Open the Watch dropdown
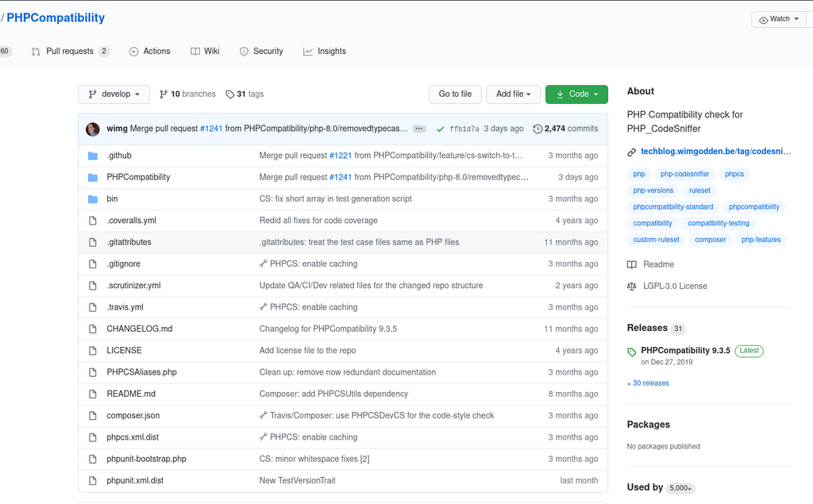Screen dimensions: 813x504 coord(779,19)
